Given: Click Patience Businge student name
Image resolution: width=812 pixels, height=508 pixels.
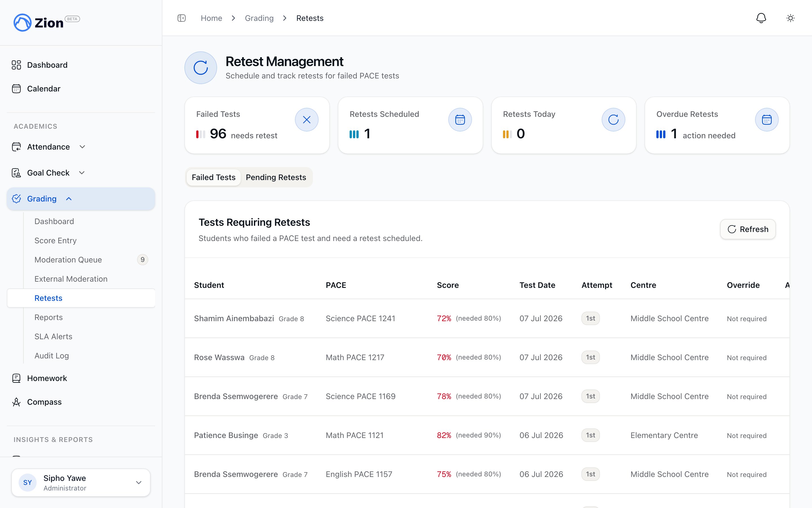Looking at the screenshot, I should pos(226,435).
